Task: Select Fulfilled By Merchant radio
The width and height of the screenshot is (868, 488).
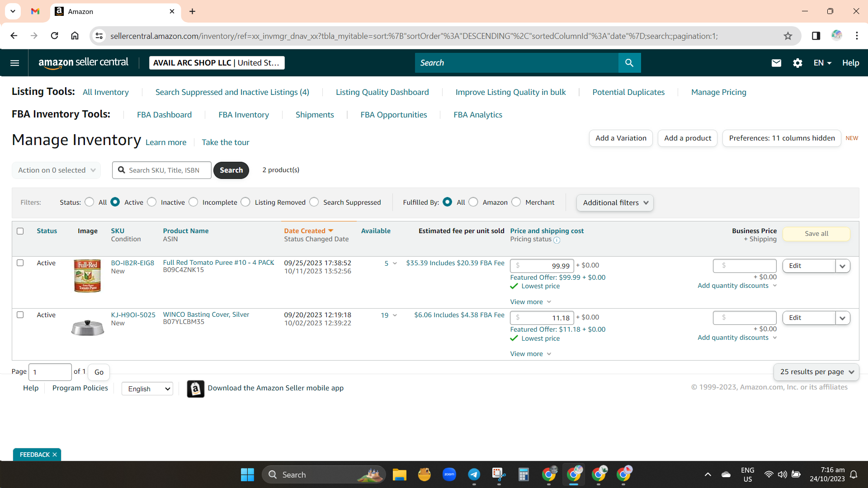Action: click(x=516, y=202)
